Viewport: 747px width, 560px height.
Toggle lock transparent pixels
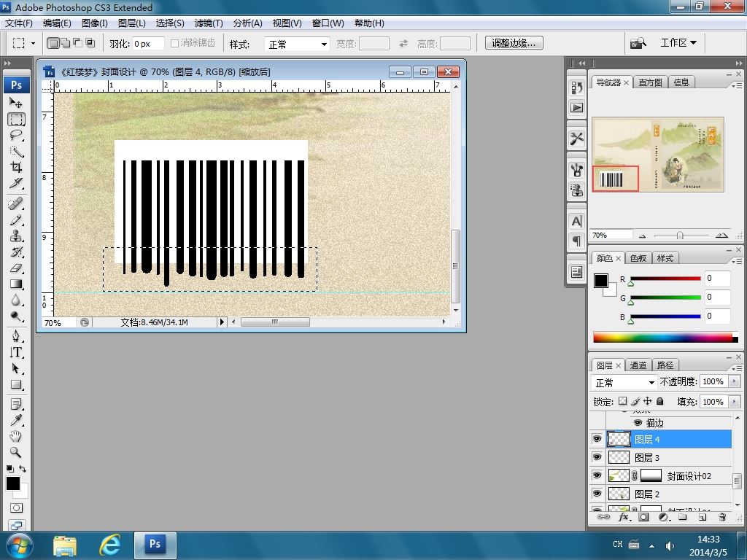point(623,401)
